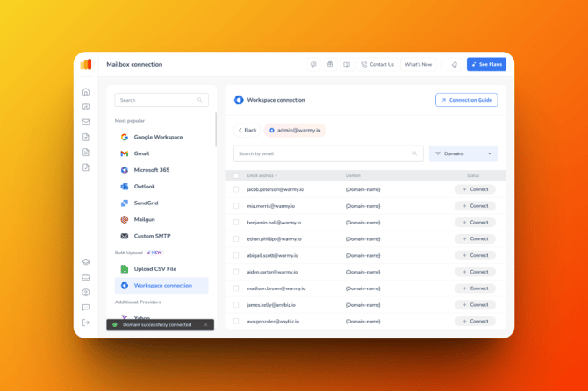This screenshot has width=588, height=391.
Task: Click the gift icon in top bar
Action: coord(330,65)
